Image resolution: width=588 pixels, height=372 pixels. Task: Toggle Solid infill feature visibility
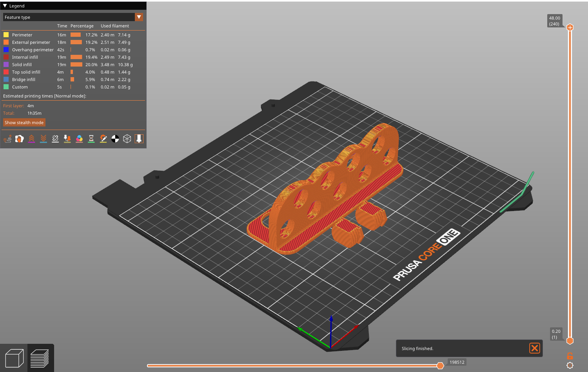pos(73,65)
